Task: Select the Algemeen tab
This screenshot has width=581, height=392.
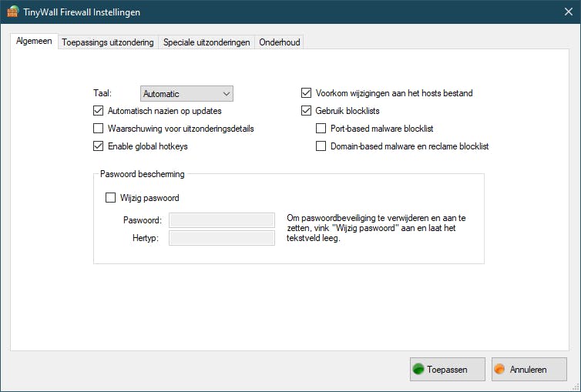Action: (x=35, y=42)
